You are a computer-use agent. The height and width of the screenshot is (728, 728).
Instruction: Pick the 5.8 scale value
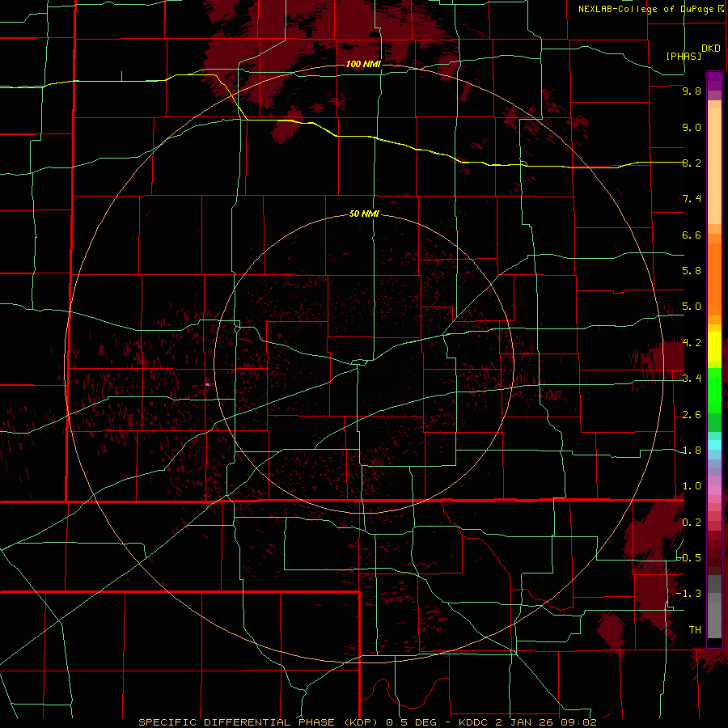point(692,271)
